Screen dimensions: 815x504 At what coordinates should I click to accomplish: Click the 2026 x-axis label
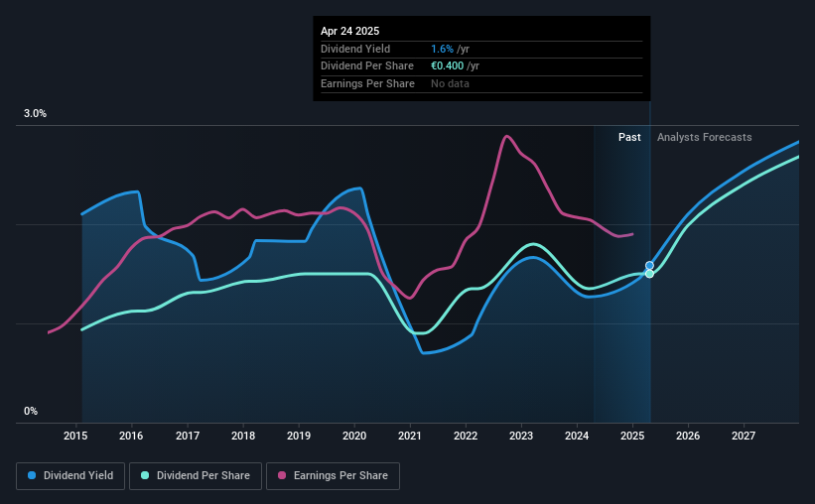click(x=688, y=436)
